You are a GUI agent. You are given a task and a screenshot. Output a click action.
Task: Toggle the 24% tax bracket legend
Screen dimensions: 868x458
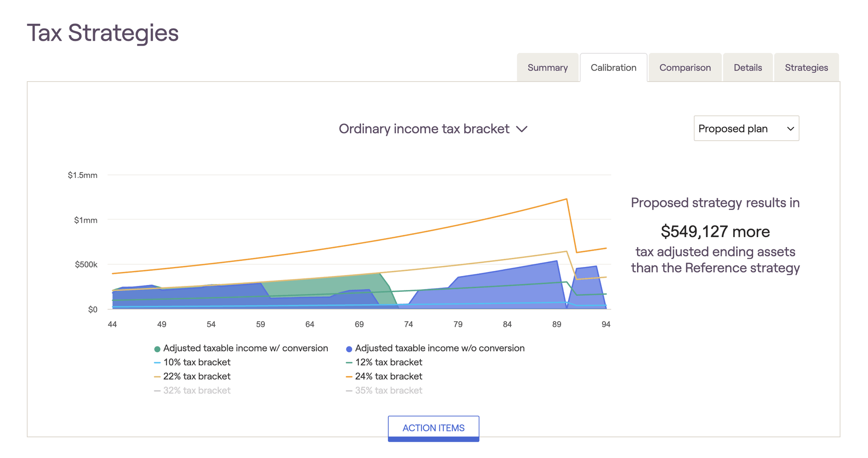click(x=388, y=376)
